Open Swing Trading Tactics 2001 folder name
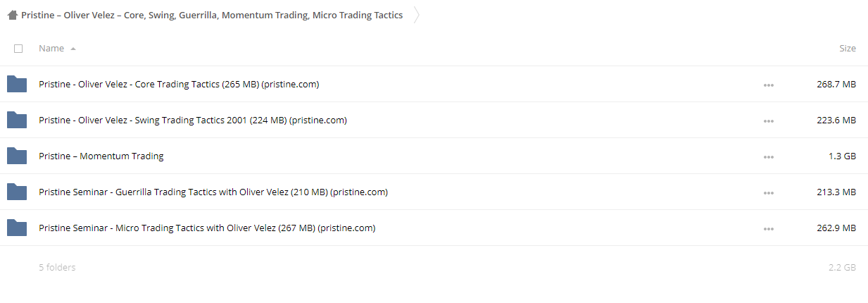 pos(193,120)
